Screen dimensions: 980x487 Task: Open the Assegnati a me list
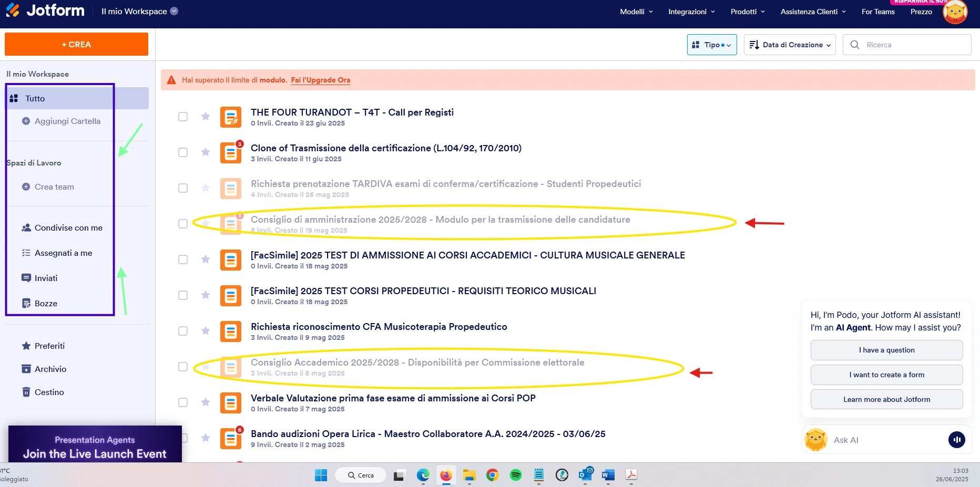click(x=64, y=253)
